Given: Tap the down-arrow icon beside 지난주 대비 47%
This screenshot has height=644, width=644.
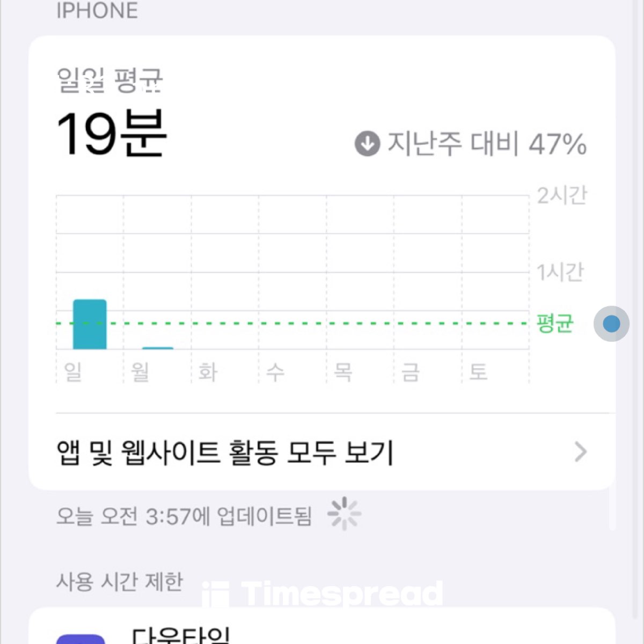Looking at the screenshot, I should tap(368, 144).
